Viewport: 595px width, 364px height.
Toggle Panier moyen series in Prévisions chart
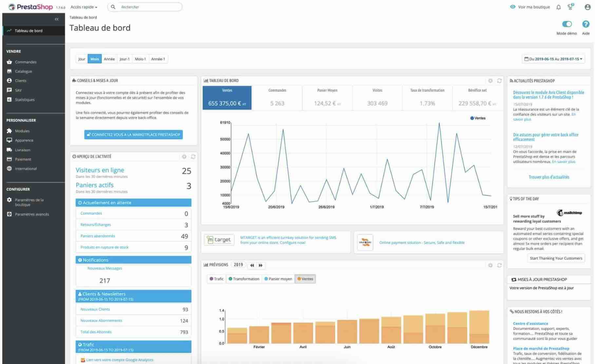click(x=278, y=279)
